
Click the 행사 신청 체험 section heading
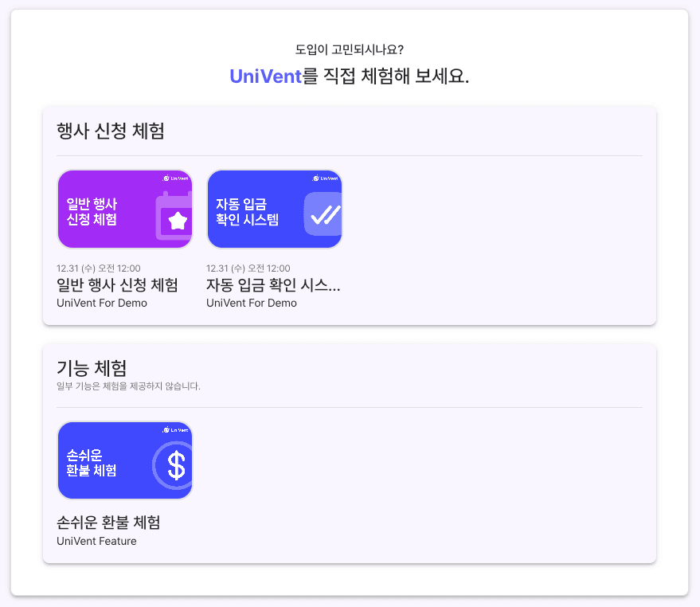(x=111, y=131)
